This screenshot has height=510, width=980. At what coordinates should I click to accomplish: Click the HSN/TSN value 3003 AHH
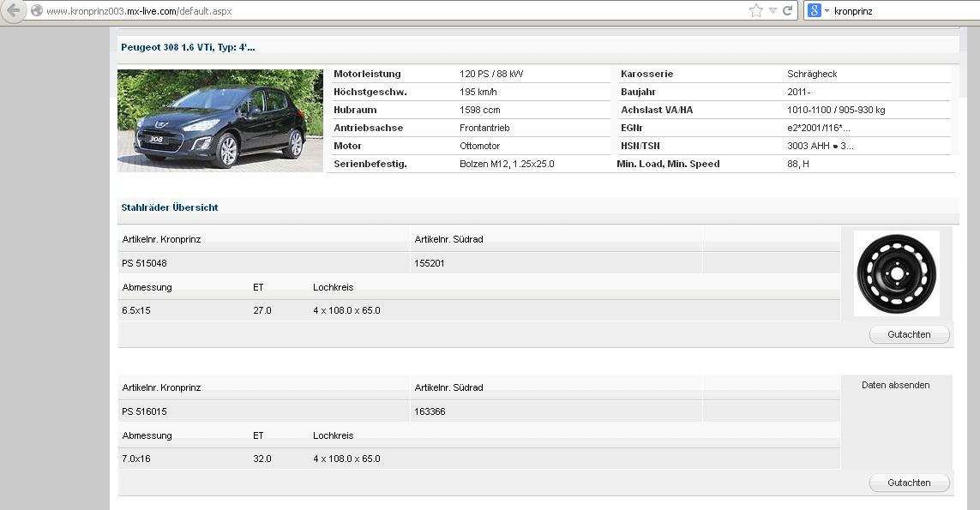click(820, 146)
